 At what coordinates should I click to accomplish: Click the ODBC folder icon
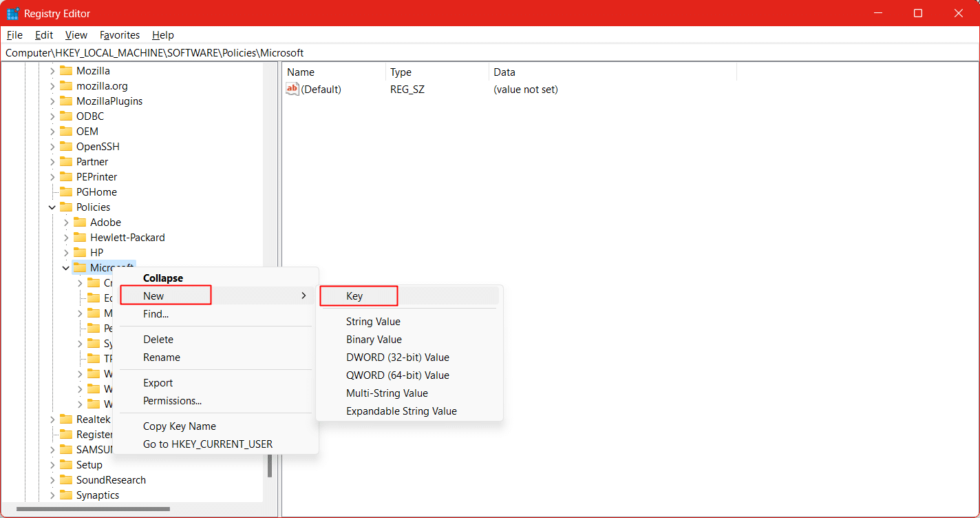pyautogui.click(x=66, y=116)
